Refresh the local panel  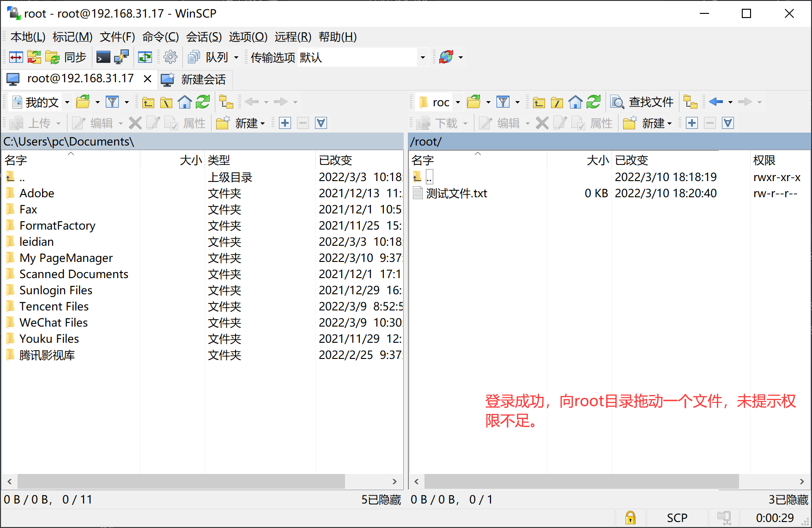[x=203, y=102]
